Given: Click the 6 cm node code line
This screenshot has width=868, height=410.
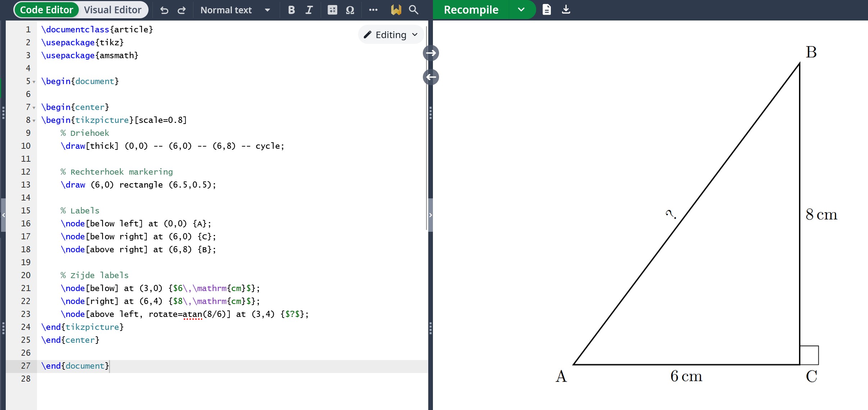Looking at the screenshot, I should click(x=160, y=288).
